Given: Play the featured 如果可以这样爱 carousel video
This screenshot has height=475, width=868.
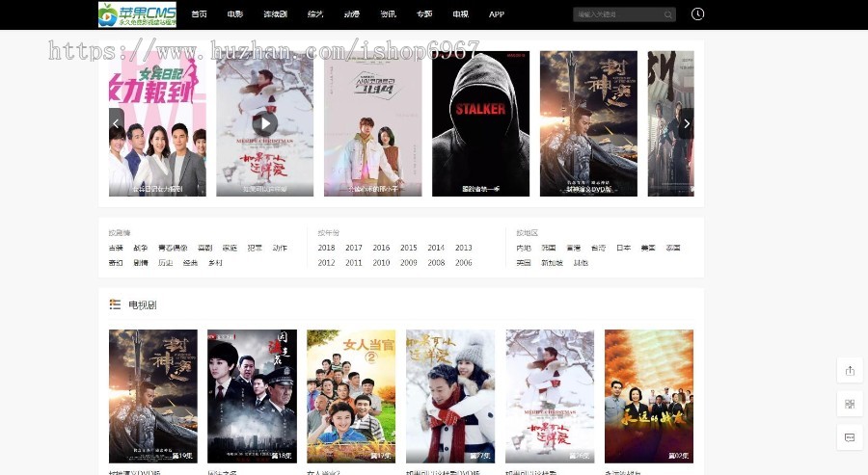Looking at the screenshot, I should tap(264, 123).
